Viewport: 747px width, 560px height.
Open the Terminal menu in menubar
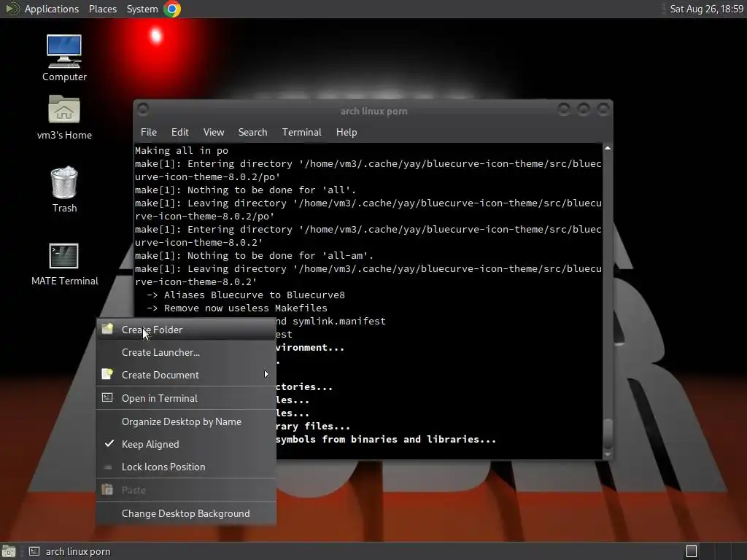(301, 133)
